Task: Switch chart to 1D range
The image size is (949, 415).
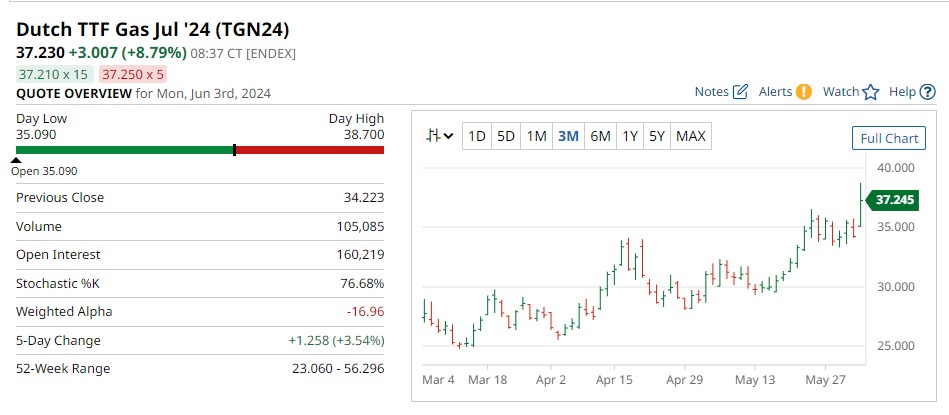Action: click(x=477, y=136)
